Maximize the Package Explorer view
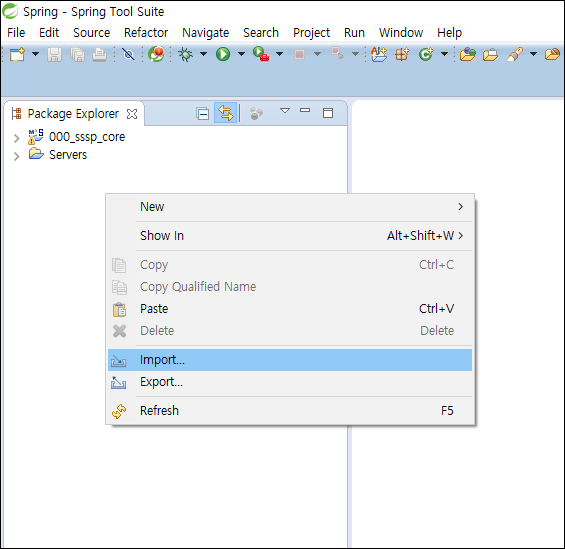 [x=328, y=113]
